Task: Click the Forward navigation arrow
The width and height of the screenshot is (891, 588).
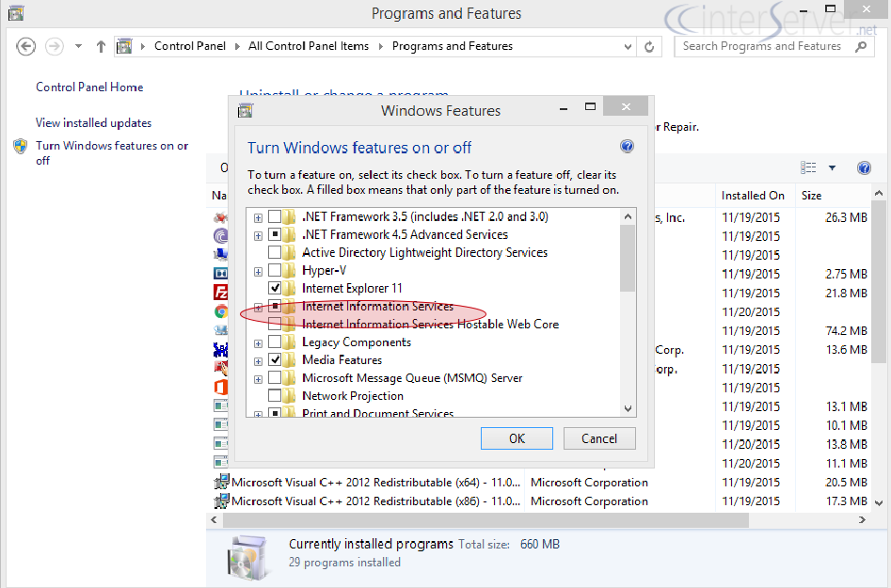Action: coord(55,46)
